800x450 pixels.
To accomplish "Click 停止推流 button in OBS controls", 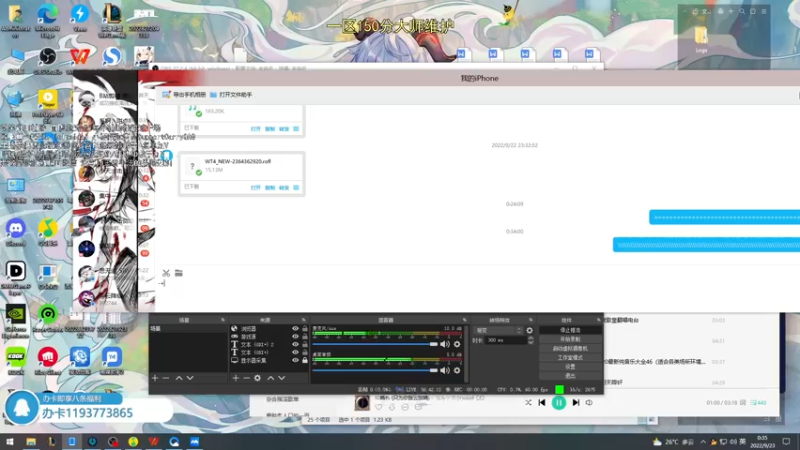I will pyautogui.click(x=570, y=330).
